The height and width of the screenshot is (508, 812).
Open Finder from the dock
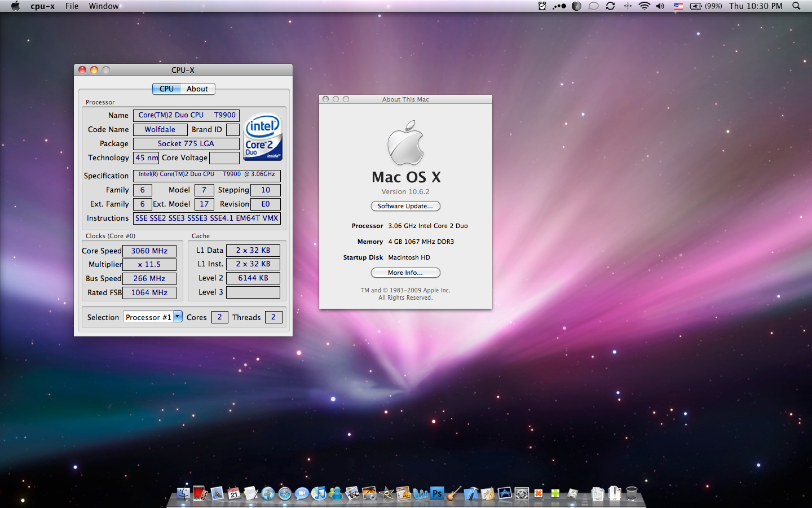click(183, 494)
